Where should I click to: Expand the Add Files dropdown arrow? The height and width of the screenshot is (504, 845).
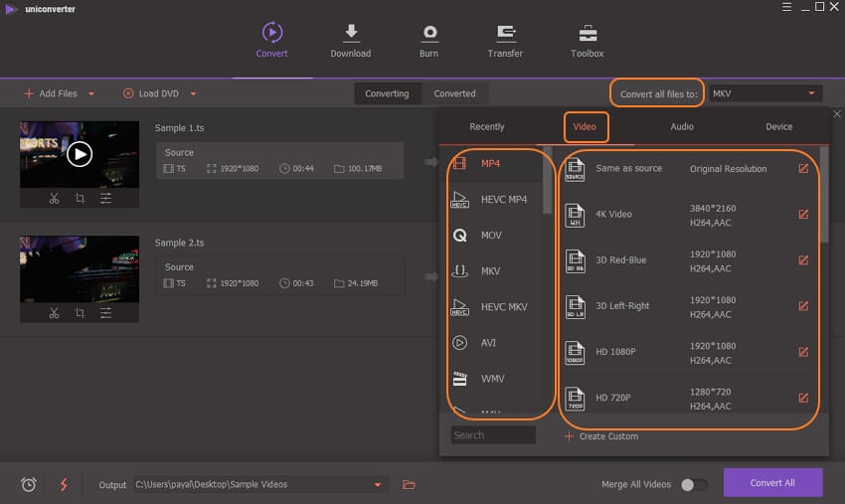91,93
